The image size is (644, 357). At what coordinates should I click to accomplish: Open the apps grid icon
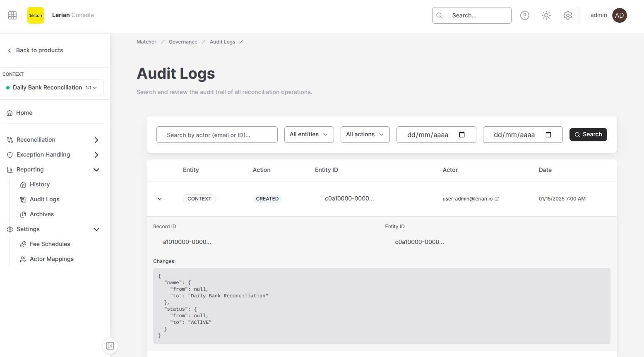point(12,15)
